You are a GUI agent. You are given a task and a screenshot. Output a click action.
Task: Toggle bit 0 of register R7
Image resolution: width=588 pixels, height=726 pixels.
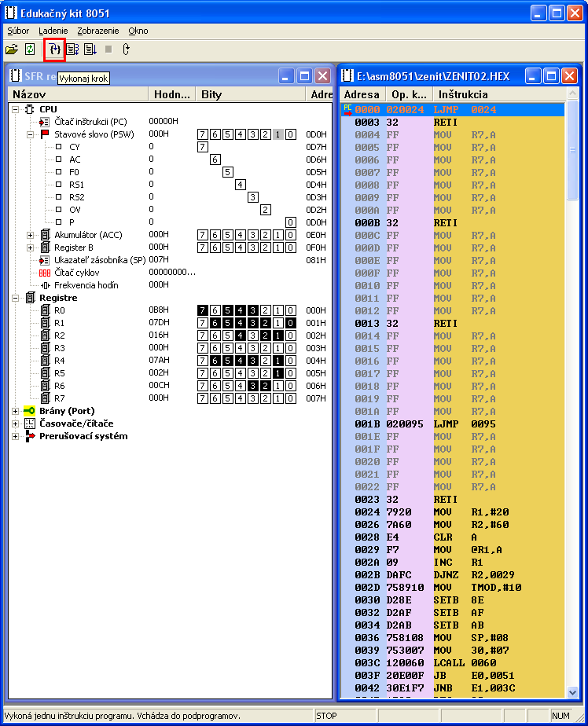pyautogui.click(x=291, y=398)
